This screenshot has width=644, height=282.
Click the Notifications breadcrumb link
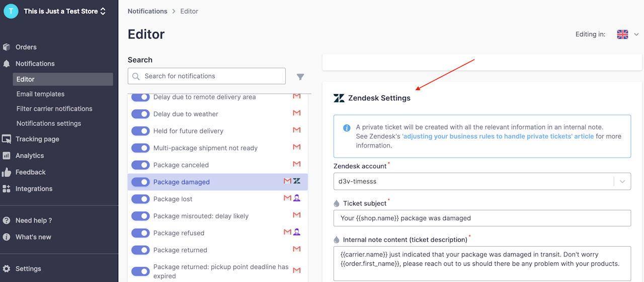click(x=147, y=11)
